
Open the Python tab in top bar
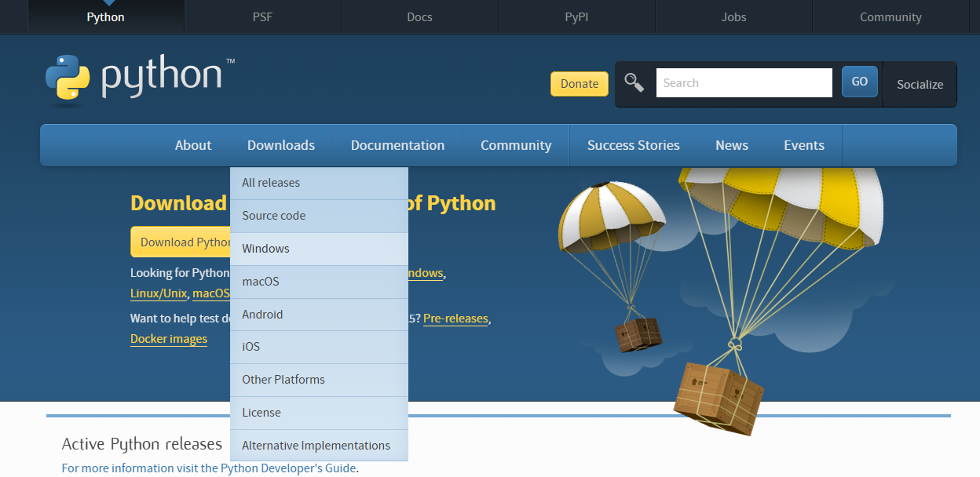pos(105,17)
